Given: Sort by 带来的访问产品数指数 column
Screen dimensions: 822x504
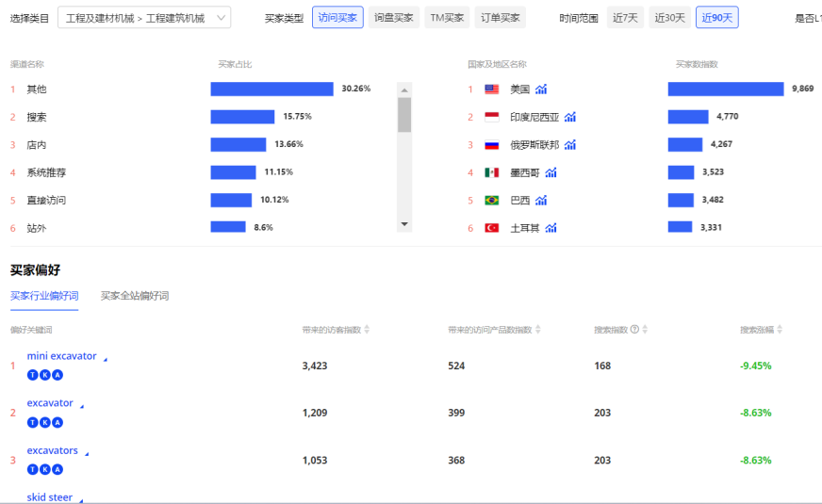Looking at the screenshot, I should [538, 330].
